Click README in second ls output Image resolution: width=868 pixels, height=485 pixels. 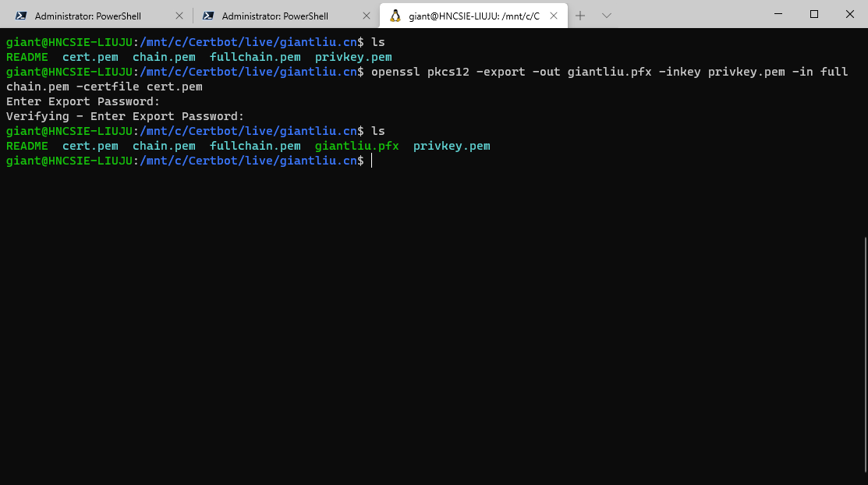point(27,146)
